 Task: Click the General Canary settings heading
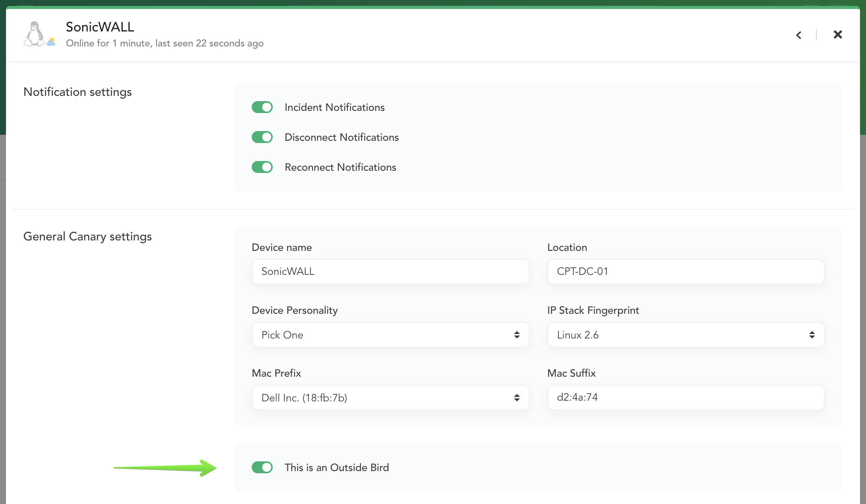88,237
